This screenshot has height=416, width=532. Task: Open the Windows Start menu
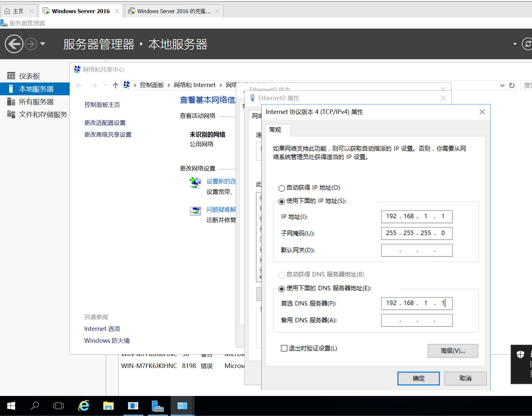(11, 406)
